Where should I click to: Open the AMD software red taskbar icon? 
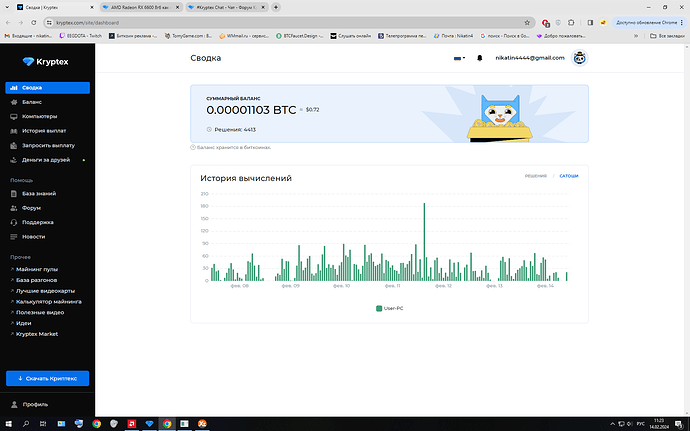point(132,424)
